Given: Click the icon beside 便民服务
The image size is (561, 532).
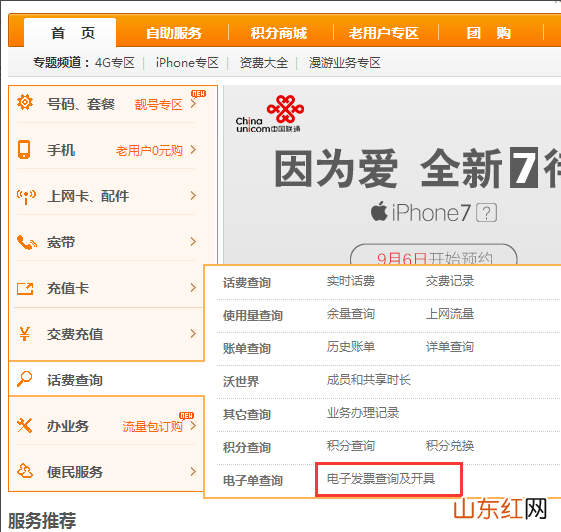Looking at the screenshot, I should click(x=25, y=471).
